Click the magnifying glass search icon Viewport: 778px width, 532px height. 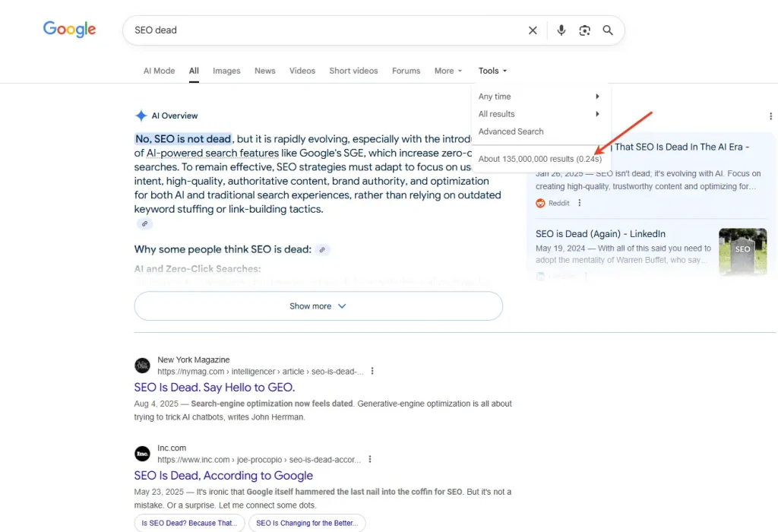click(x=608, y=30)
